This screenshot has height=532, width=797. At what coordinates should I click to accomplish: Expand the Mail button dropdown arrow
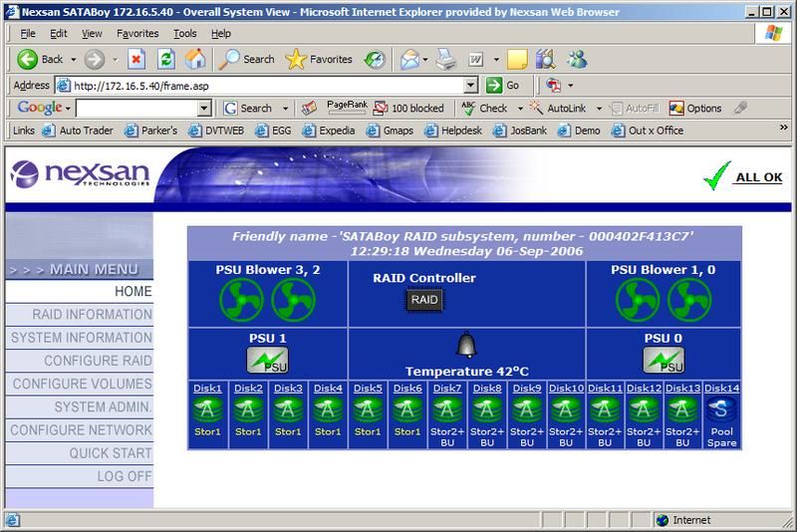pyautogui.click(x=425, y=60)
